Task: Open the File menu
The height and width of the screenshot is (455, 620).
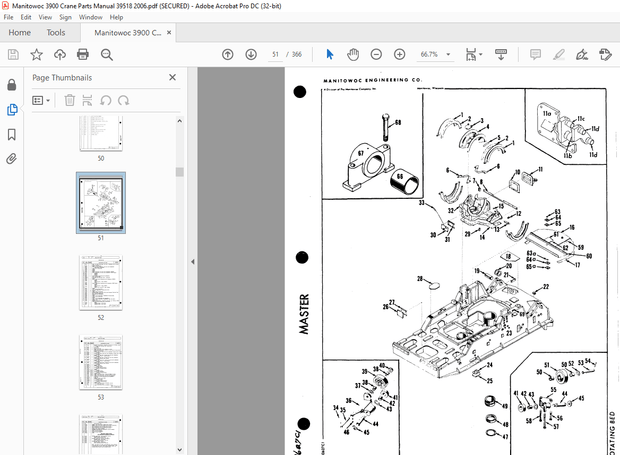Action: [x=8, y=17]
